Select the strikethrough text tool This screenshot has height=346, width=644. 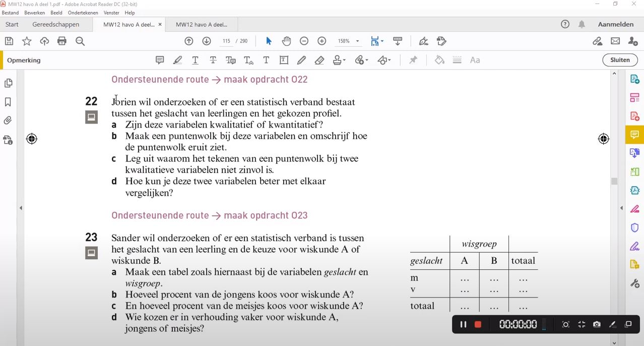213,60
